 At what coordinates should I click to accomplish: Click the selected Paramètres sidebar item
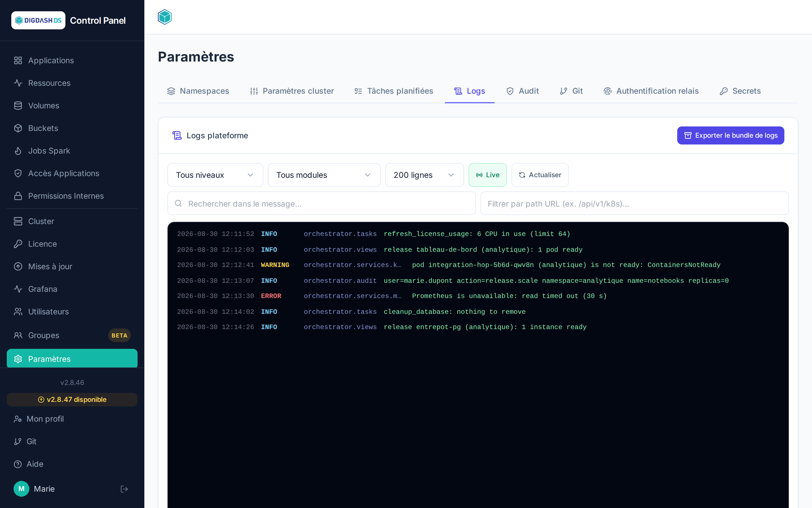[72, 358]
